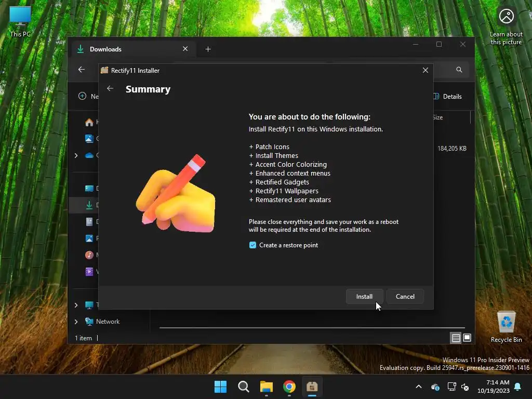Viewport: 532px width, 399px height.
Task: Click the New plus icon in File Explorer
Action: 82,96
